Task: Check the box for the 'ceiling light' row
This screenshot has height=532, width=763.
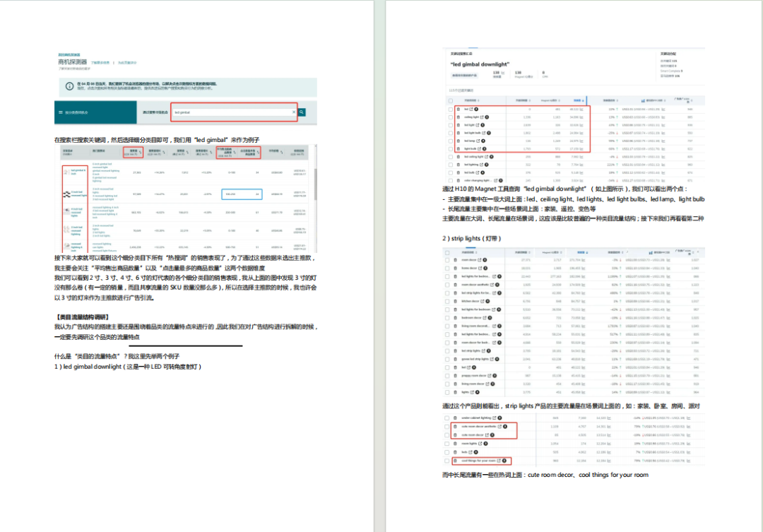Action: pos(450,117)
